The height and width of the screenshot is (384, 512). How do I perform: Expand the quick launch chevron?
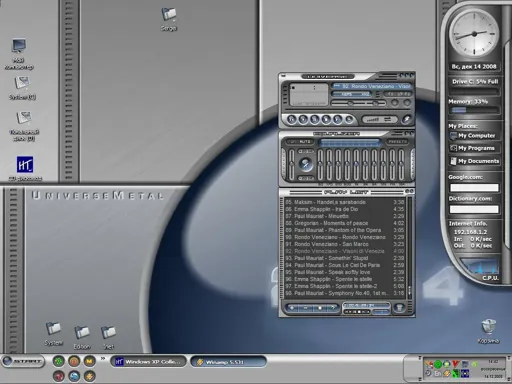(103, 358)
